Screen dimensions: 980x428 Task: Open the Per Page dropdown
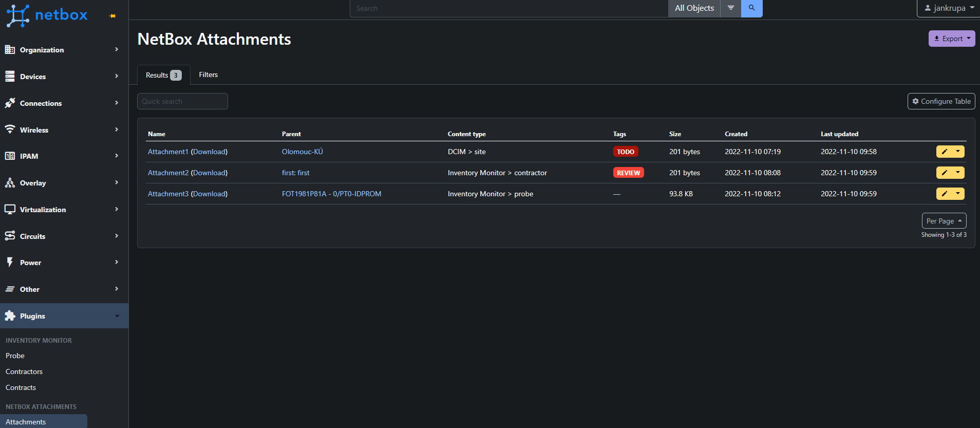(944, 221)
